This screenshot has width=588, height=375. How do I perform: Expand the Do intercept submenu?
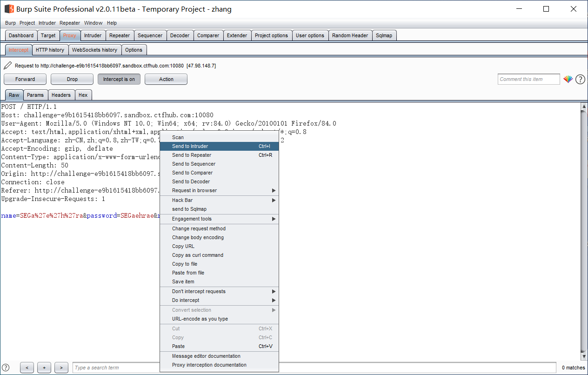coord(219,300)
